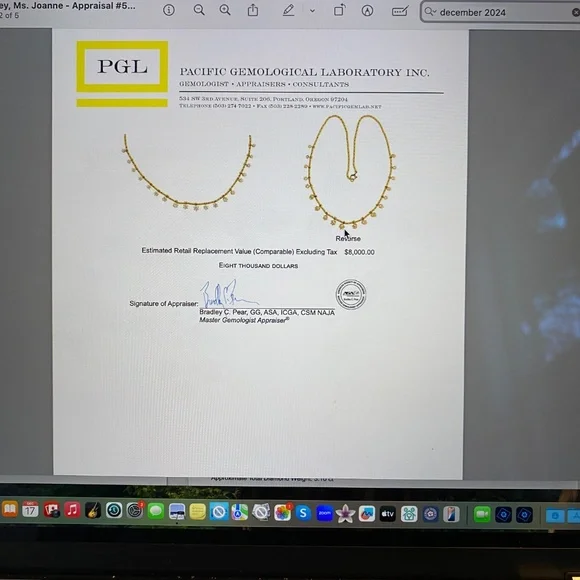Select the Highlight pen tool
Viewport: 580px width, 580px height.
click(289, 10)
